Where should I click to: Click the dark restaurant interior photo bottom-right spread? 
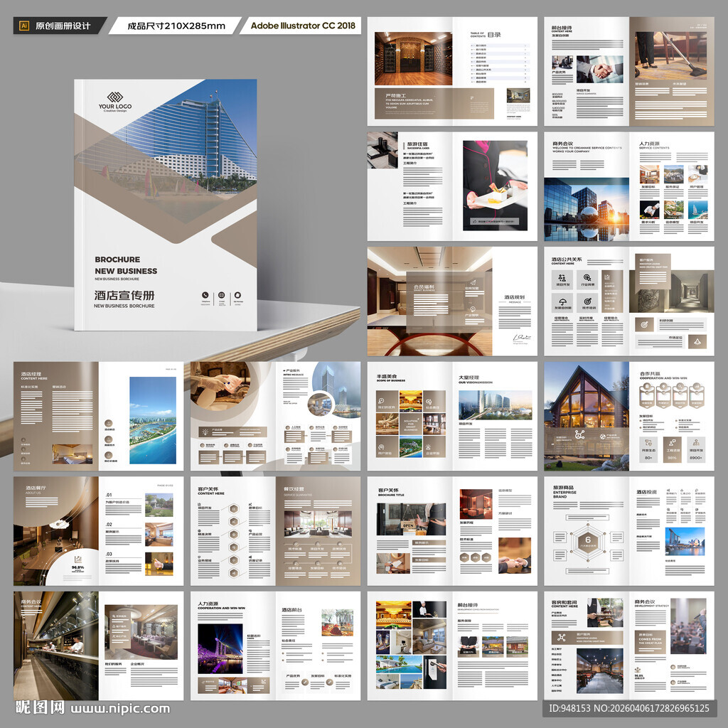(600, 671)
